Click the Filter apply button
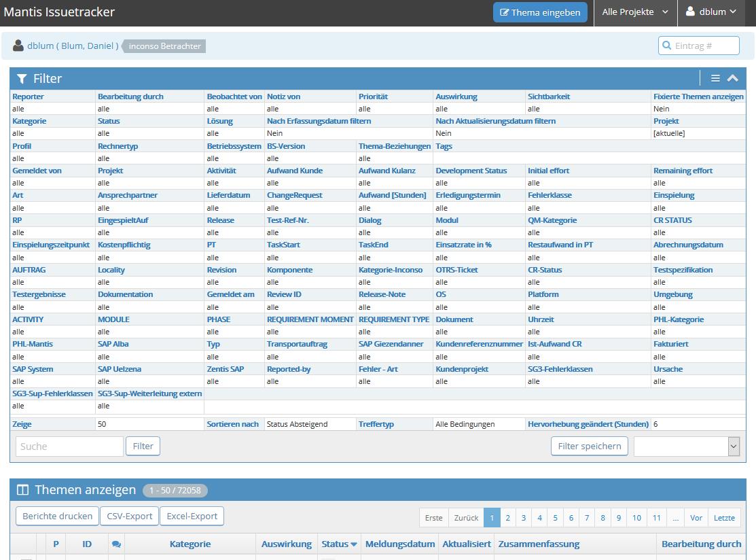The height and width of the screenshot is (560, 756). click(143, 447)
